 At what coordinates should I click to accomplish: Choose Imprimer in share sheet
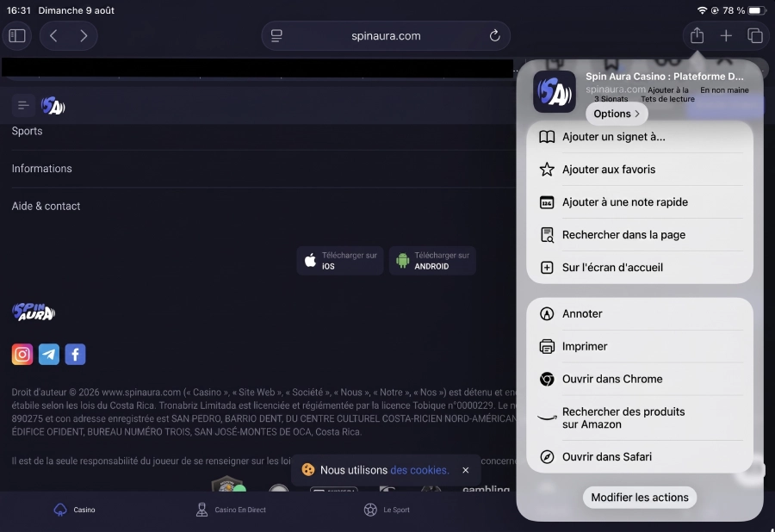click(640, 346)
